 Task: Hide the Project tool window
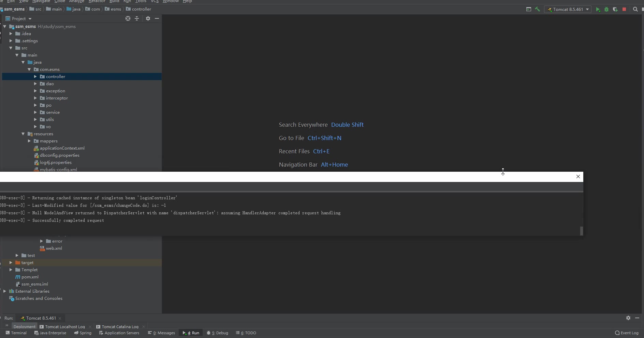(x=157, y=19)
